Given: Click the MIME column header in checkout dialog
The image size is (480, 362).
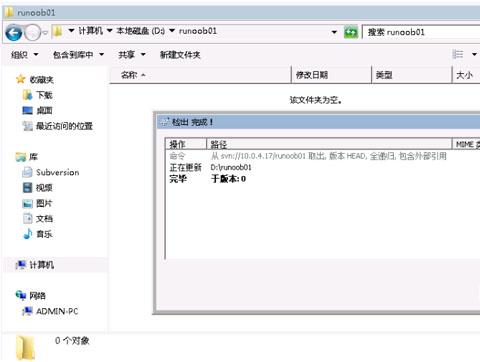Looking at the screenshot, I should [466, 144].
